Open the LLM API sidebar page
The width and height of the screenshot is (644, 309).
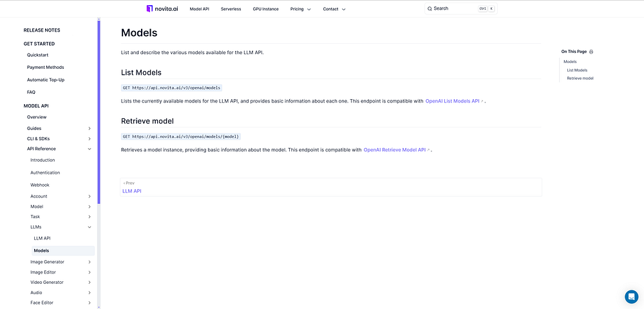43,238
